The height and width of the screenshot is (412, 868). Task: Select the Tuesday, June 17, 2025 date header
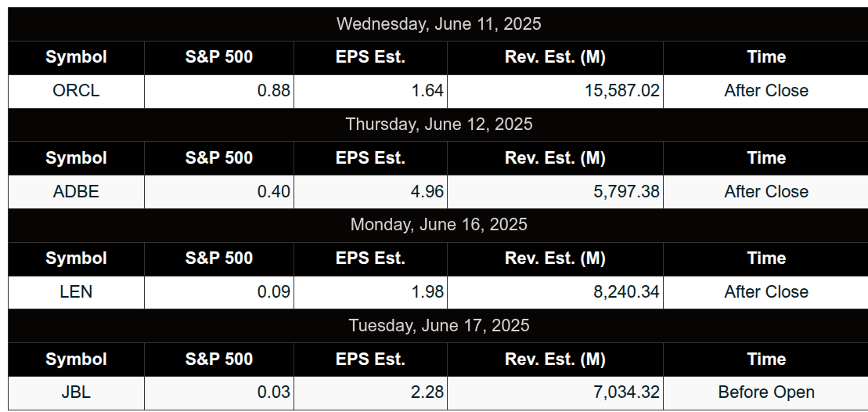438,325
